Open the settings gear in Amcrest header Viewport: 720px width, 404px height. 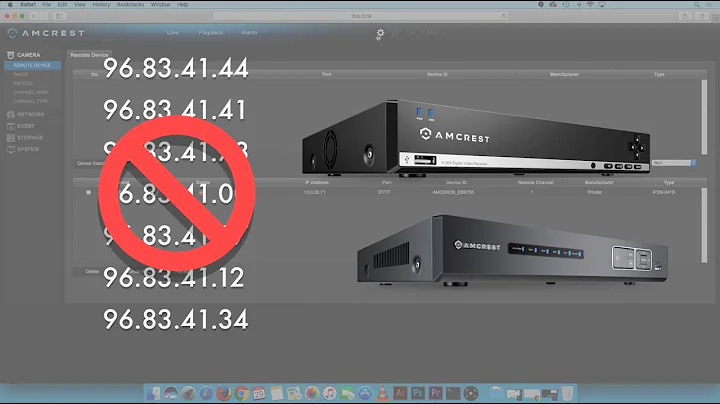point(380,33)
